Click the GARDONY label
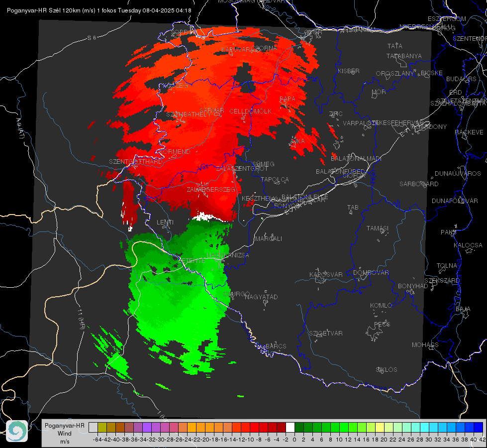487x448 pixels. (432, 127)
